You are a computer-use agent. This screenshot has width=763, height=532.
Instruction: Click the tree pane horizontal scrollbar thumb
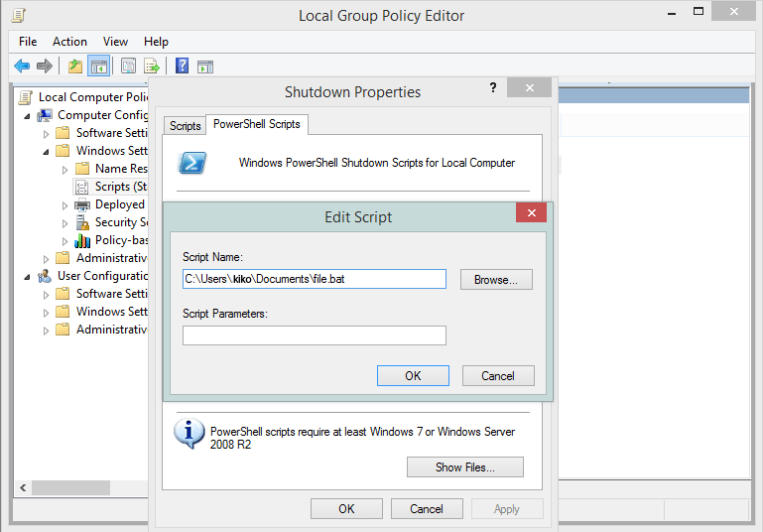[x=70, y=487]
